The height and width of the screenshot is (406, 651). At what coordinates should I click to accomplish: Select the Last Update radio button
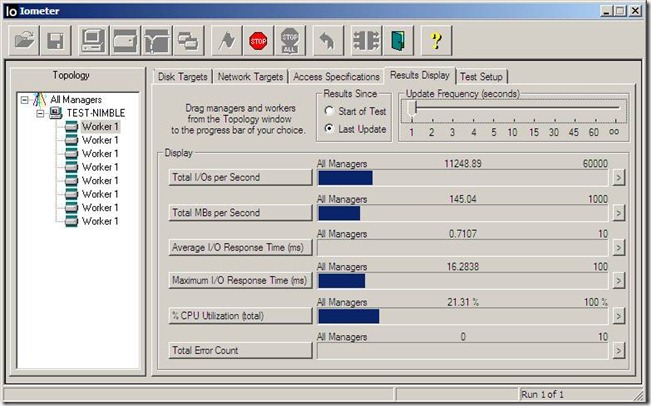coord(329,129)
